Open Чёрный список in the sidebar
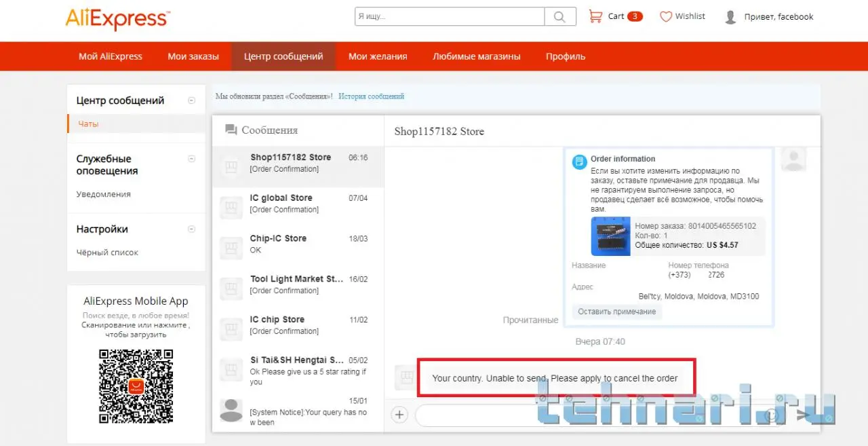The width and height of the screenshot is (868, 446). [107, 253]
